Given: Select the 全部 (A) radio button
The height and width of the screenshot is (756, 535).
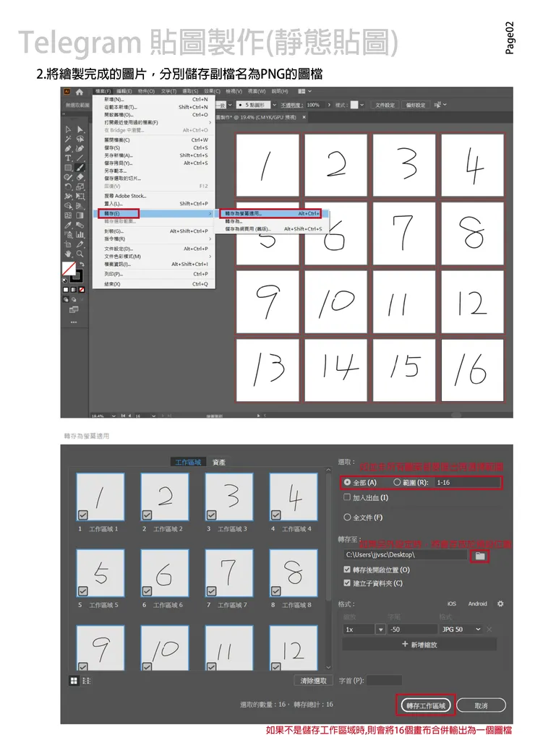Looking at the screenshot, I should pos(347,482).
